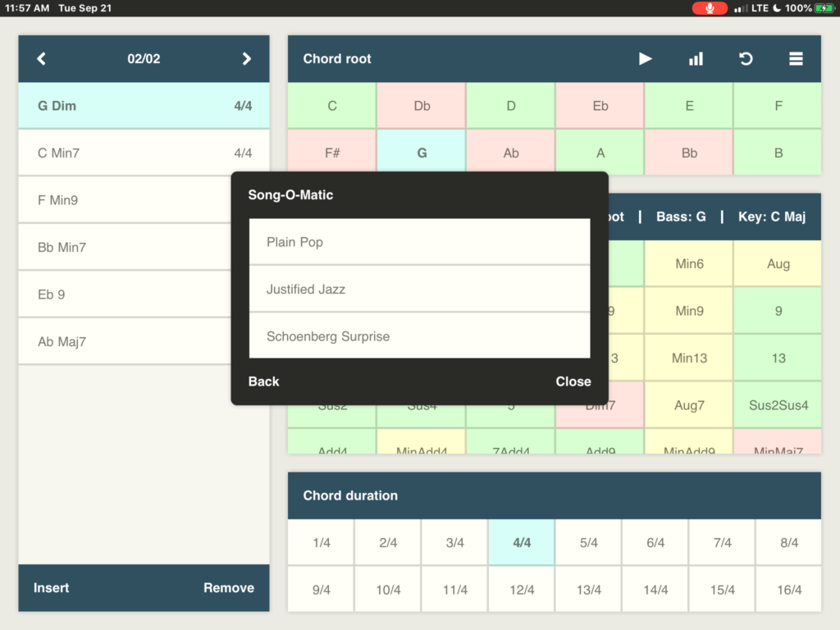Go to next section with right chevron

pos(246,59)
